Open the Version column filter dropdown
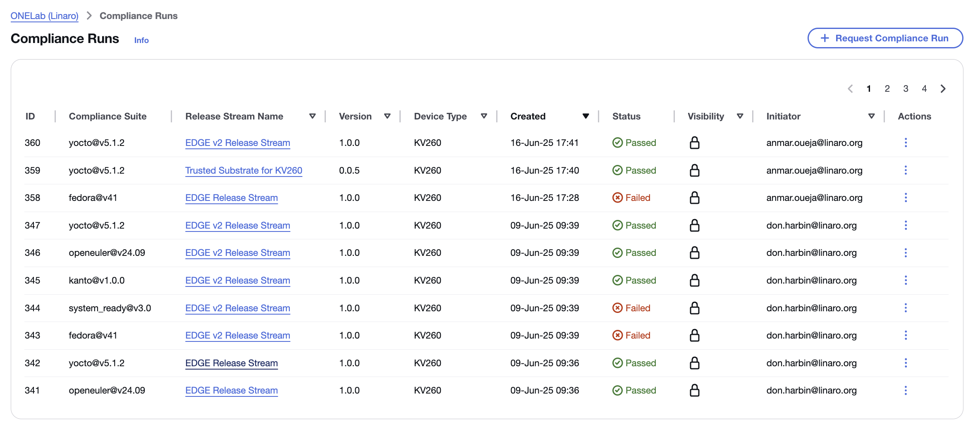This screenshot has width=980, height=439. tap(387, 116)
